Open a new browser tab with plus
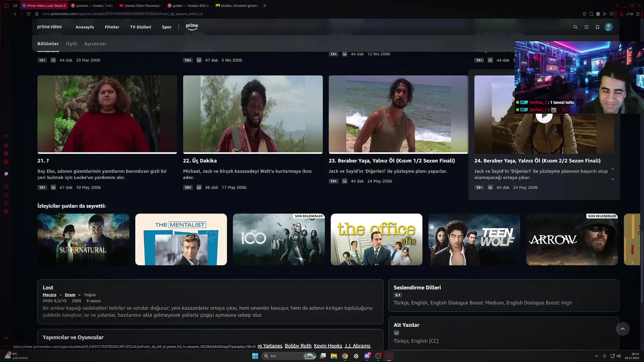The height and width of the screenshot is (362, 644). coord(265,6)
